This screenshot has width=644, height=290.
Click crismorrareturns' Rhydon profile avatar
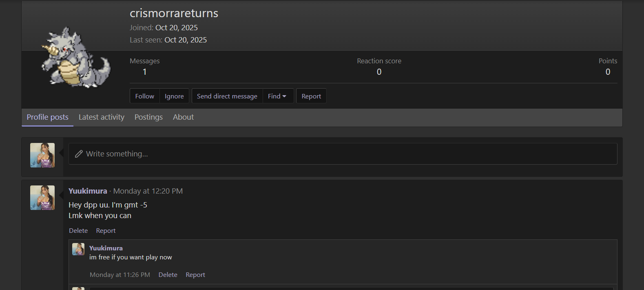click(x=76, y=57)
